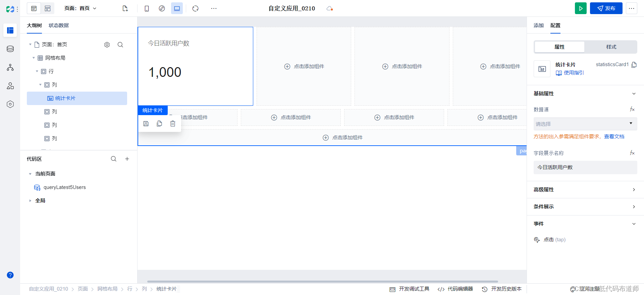Select the 统计卡片 tree item
Viewport: 644px width, 295px height.
point(77,98)
